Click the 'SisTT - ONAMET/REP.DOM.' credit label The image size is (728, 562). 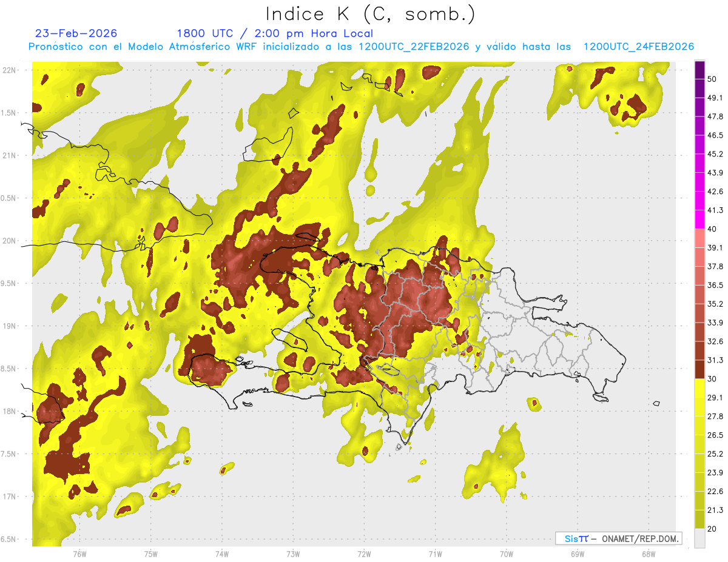tap(618, 538)
